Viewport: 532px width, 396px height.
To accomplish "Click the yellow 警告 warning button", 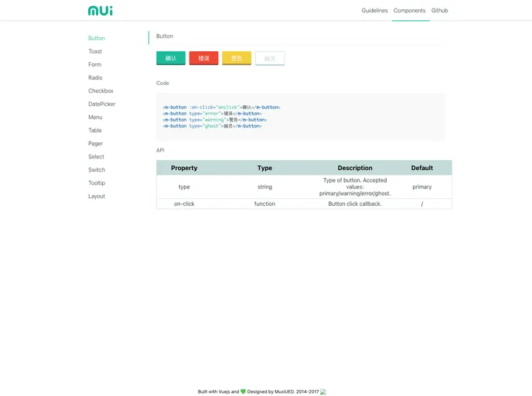I will pos(237,58).
